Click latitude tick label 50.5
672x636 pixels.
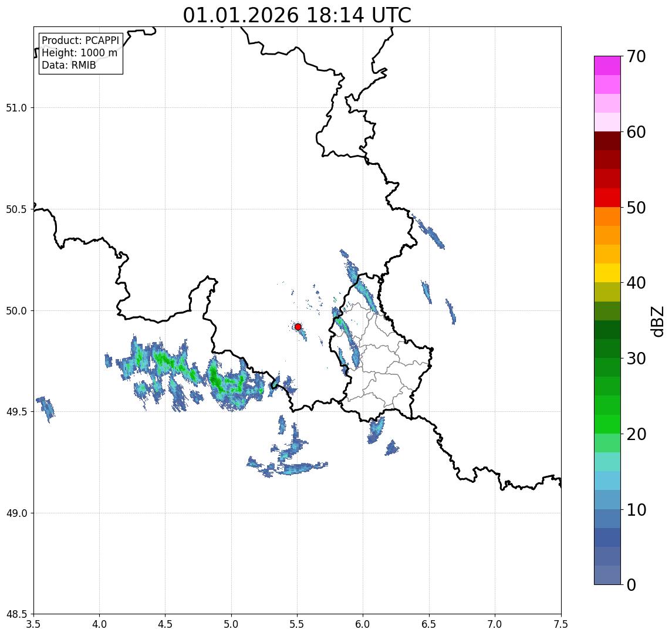(16, 209)
